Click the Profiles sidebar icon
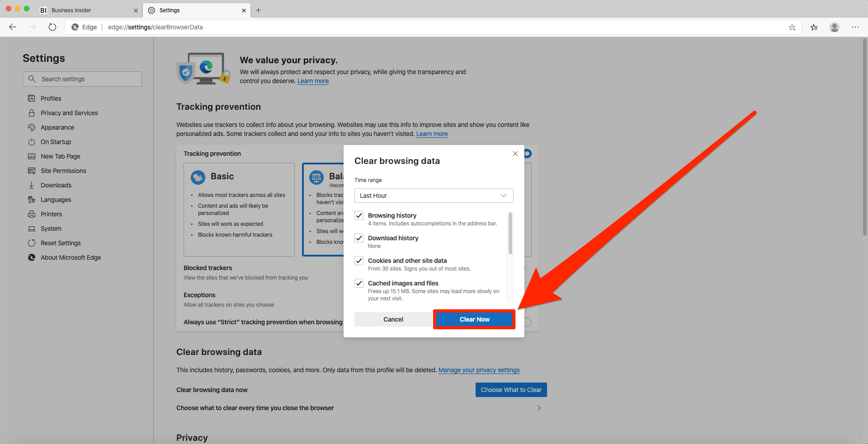Viewport: 868px width, 444px height. click(x=32, y=98)
